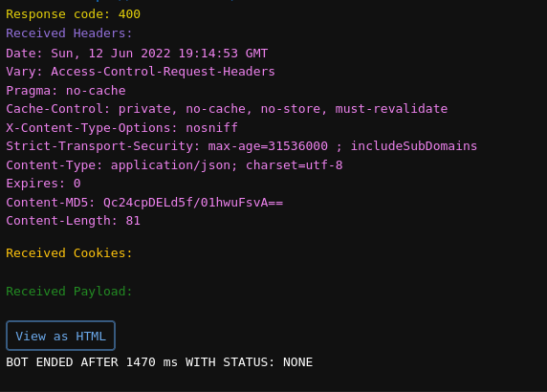547x392 pixels.
Task: Click the Content-Type: application/json line
Action: click(174, 165)
